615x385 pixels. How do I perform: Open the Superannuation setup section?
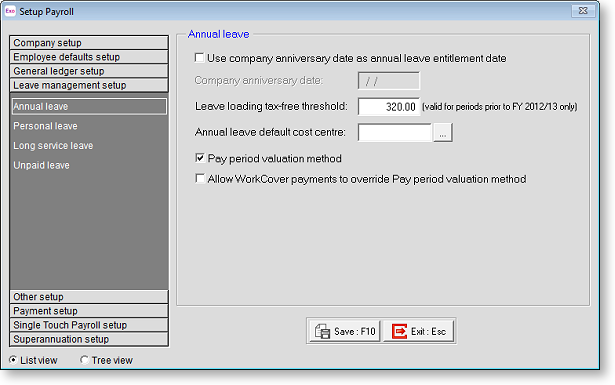click(x=89, y=339)
